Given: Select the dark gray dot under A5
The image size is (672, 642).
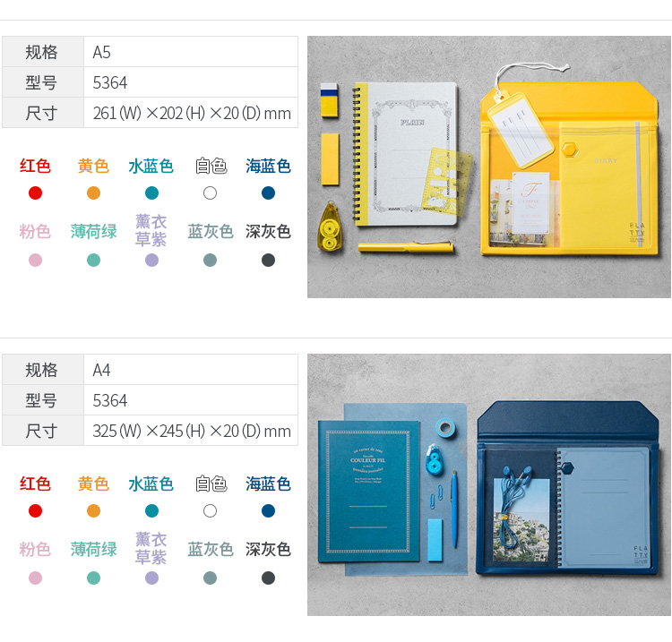Looking at the screenshot, I should coord(268,260).
